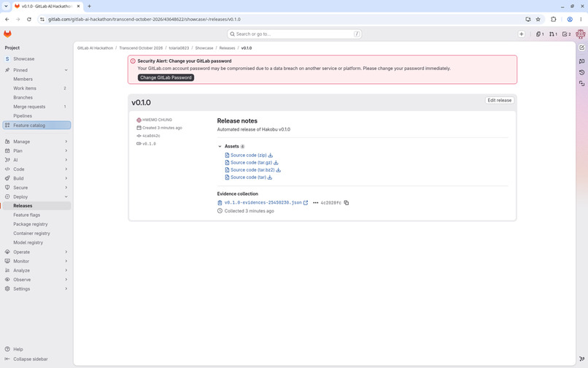Open the user avatar menu
This screenshot has height=368, width=588.
(x=580, y=34)
